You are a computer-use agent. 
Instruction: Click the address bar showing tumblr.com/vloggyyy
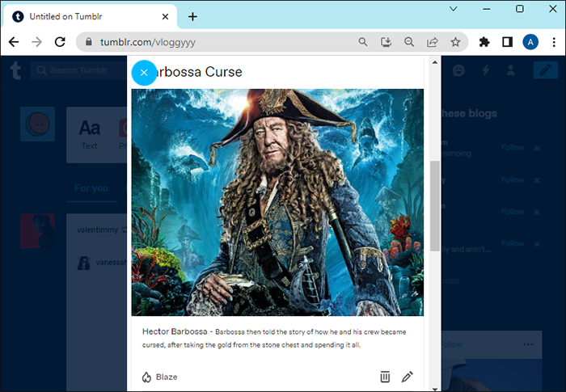coord(217,42)
